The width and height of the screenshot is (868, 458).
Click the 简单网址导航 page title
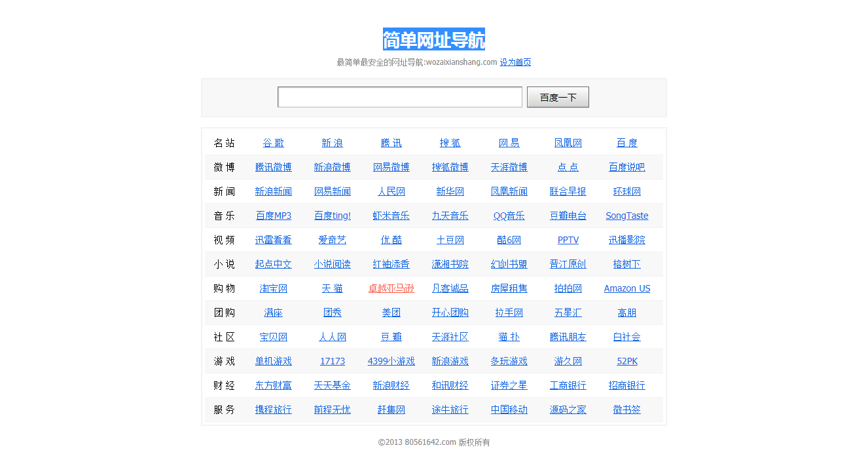434,40
